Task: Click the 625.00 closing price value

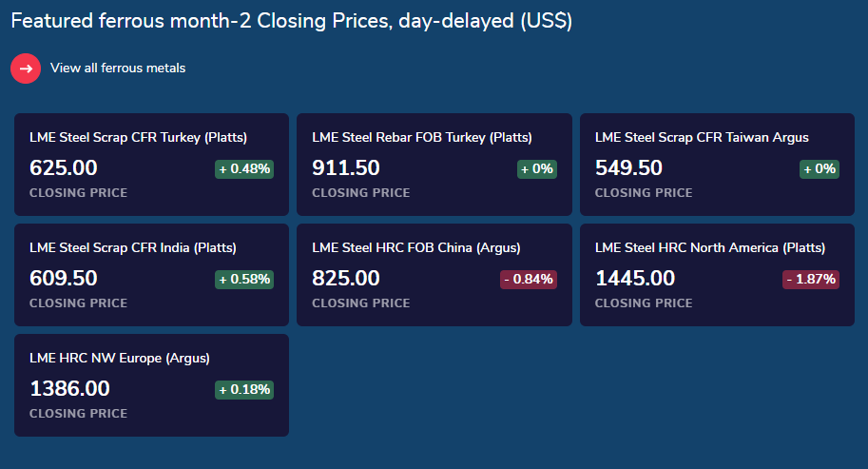Action: pyautogui.click(x=64, y=167)
